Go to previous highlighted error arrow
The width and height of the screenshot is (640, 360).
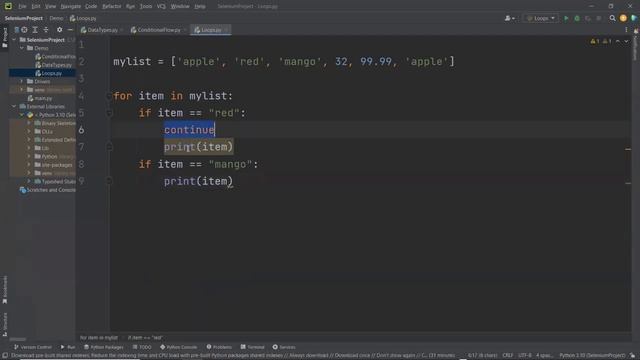point(618,41)
